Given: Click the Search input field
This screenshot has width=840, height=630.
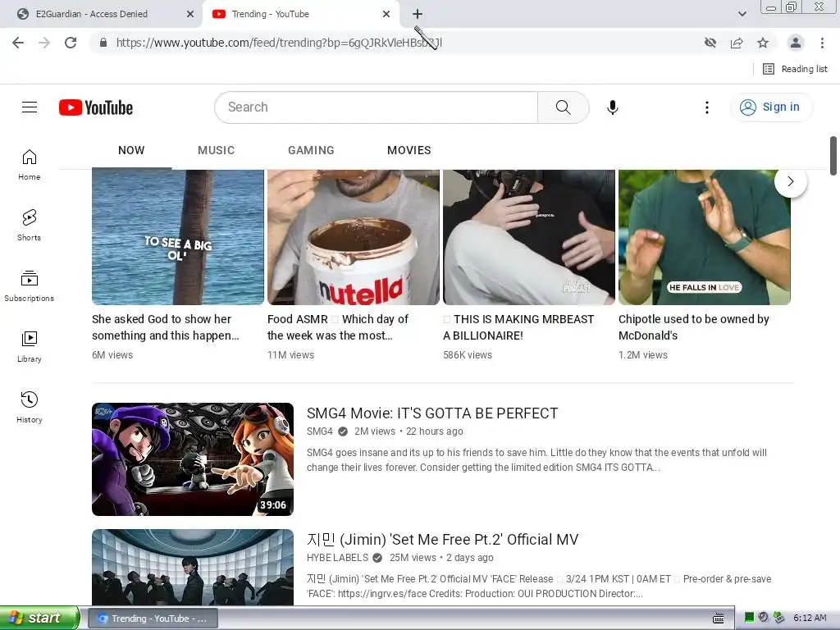Looking at the screenshot, I should coord(376,107).
